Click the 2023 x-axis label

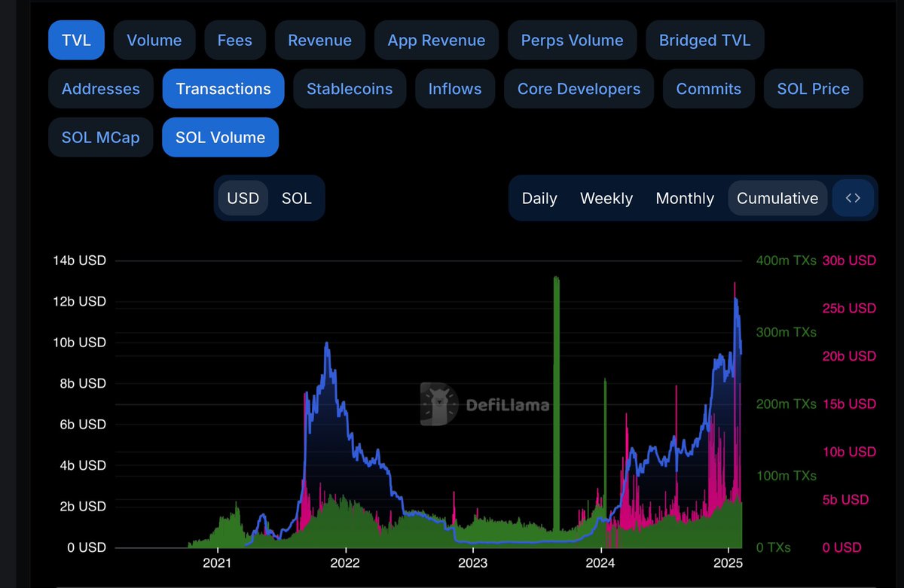[472, 562]
